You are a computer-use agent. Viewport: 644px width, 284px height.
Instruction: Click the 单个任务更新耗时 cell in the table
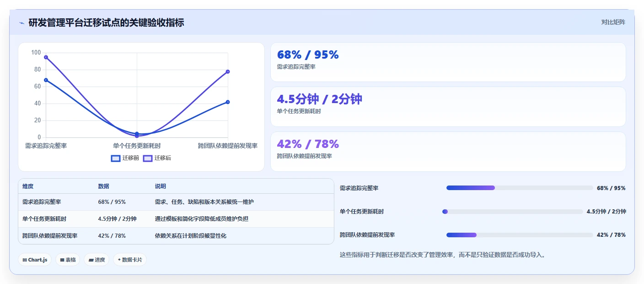pyautogui.click(x=44, y=219)
